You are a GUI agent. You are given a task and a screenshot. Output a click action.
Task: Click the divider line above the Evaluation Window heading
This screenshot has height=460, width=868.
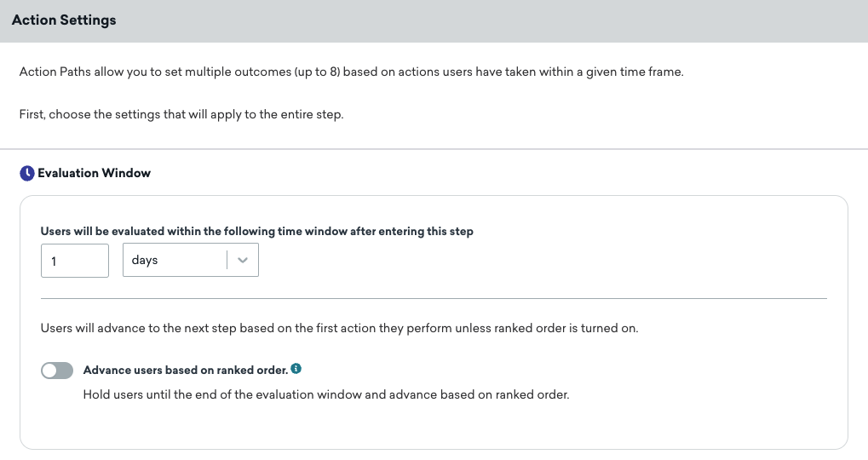(434, 149)
